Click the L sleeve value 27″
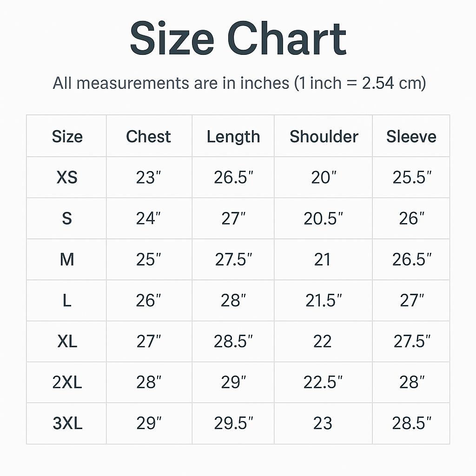This screenshot has width=476, height=476. [411, 301]
